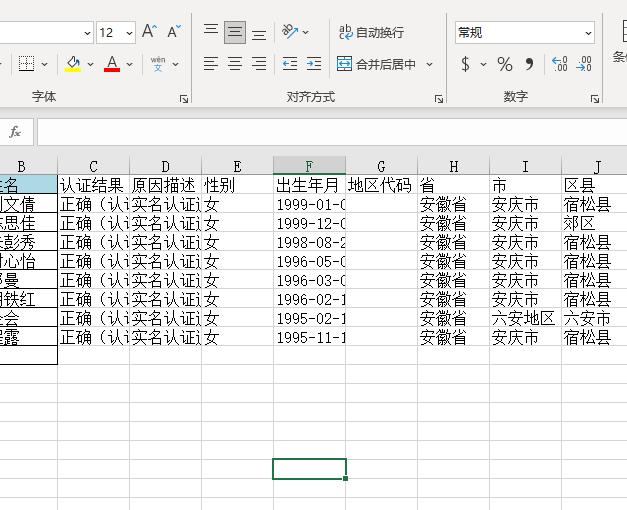Select the 1998-08 date cell

click(309, 242)
